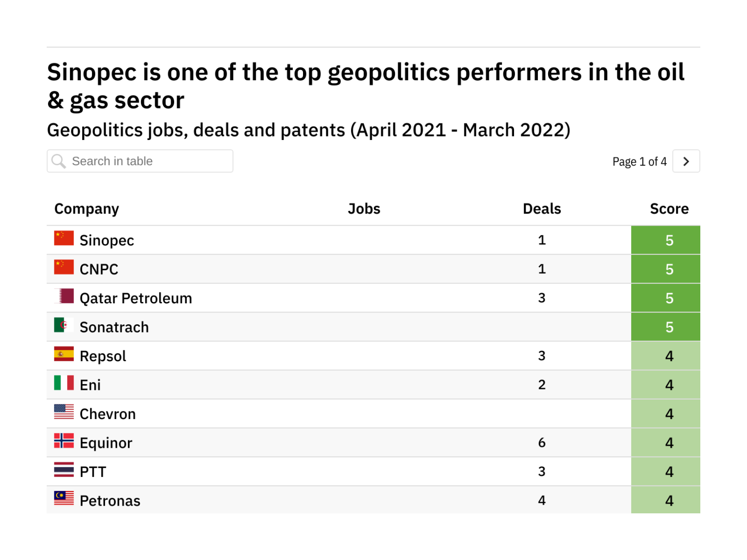
Task: Click Equinor's deals value 6
Action: pyautogui.click(x=542, y=443)
